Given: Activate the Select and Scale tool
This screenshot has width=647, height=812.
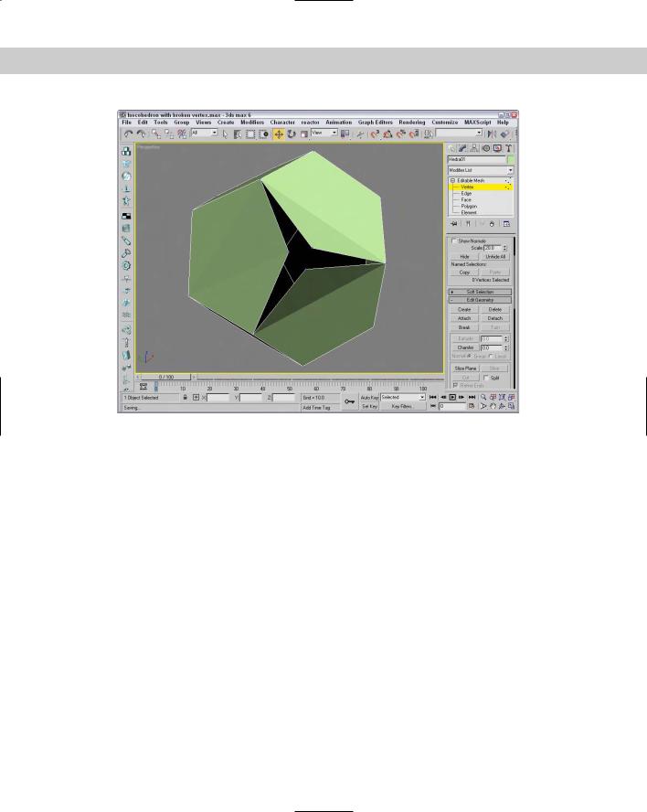Looking at the screenshot, I should pyautogui.click(x=304, y=134).
